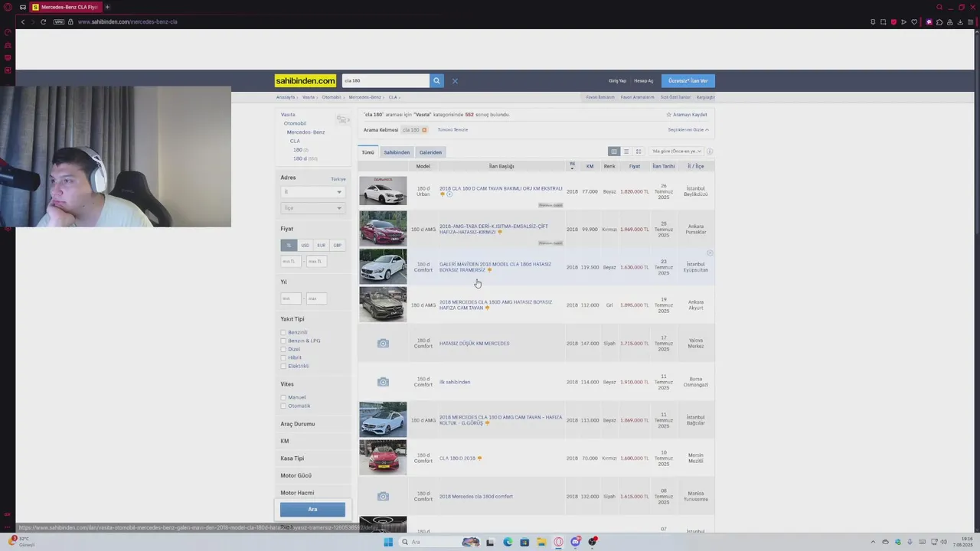Select TL currency toggle
The image size is (980, 551).
289,246
